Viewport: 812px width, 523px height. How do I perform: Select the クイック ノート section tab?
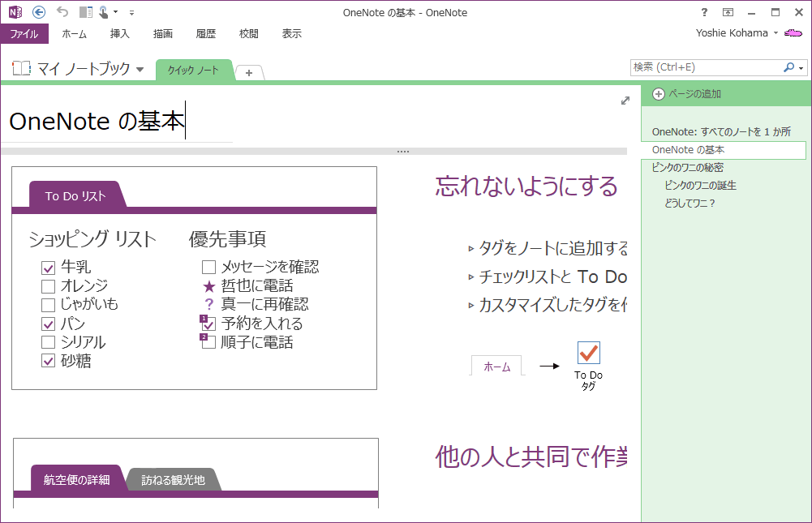click(193, 71)
